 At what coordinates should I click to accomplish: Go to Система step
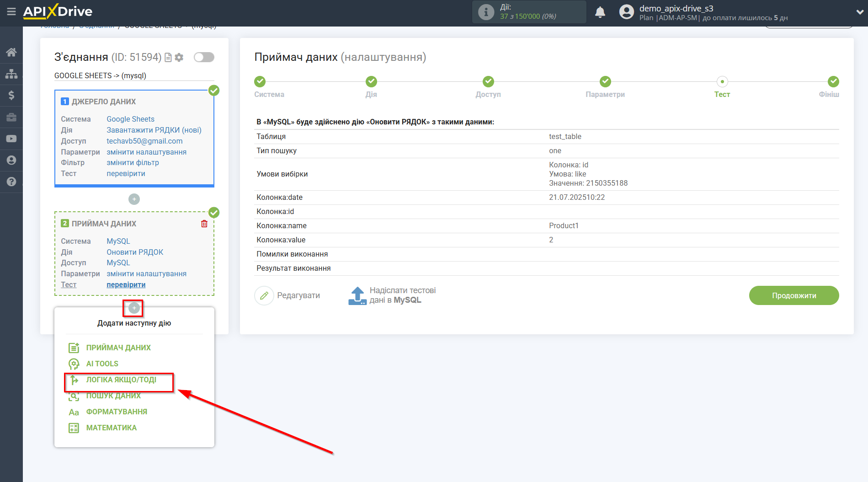(260, 81)
